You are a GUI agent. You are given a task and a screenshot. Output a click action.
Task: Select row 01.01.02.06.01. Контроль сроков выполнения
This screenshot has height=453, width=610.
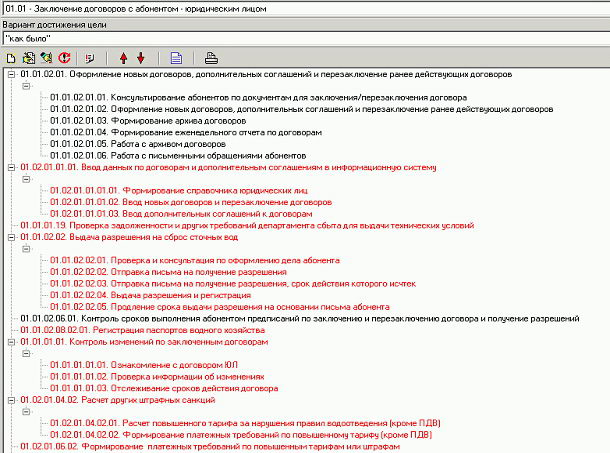coord(300,319)
